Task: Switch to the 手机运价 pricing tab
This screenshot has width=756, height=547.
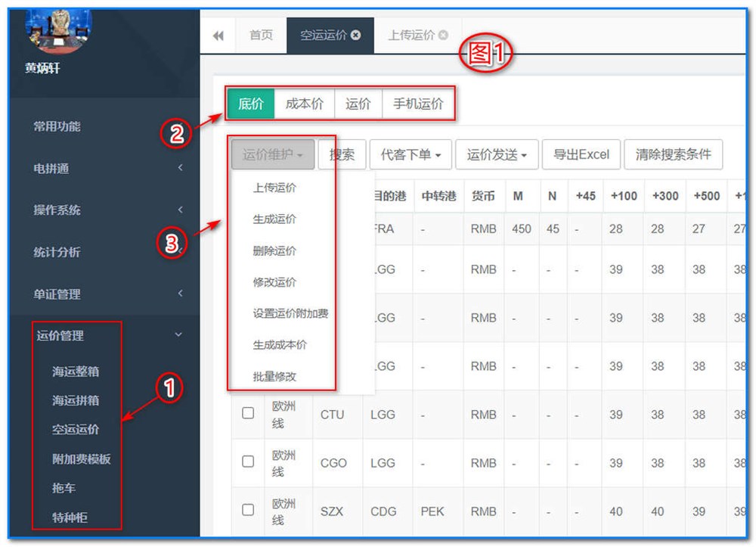Action: click(x=419, y=104)
